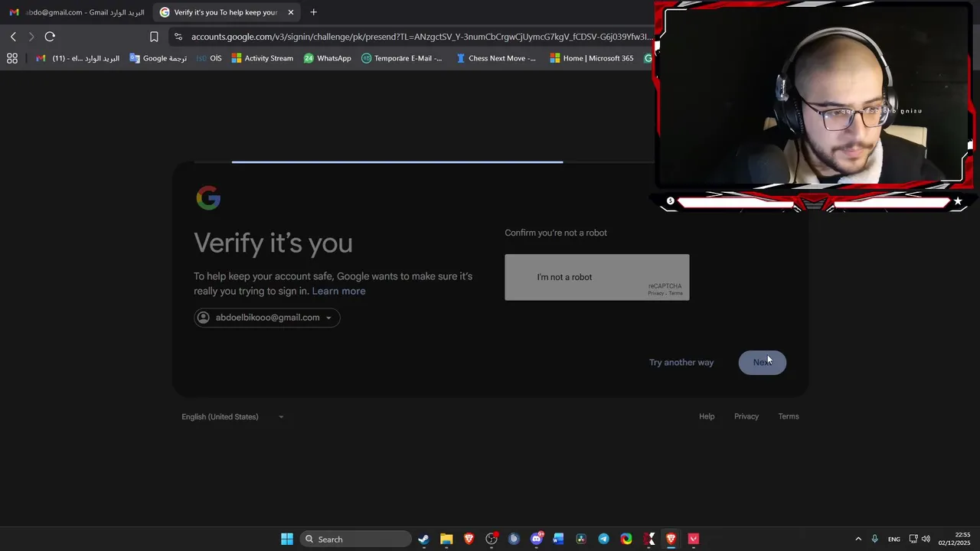The height and width of the screenshot is (551, 980).
Task: Click the Next button
Action: pyautogui.click(x=762, y=363)
